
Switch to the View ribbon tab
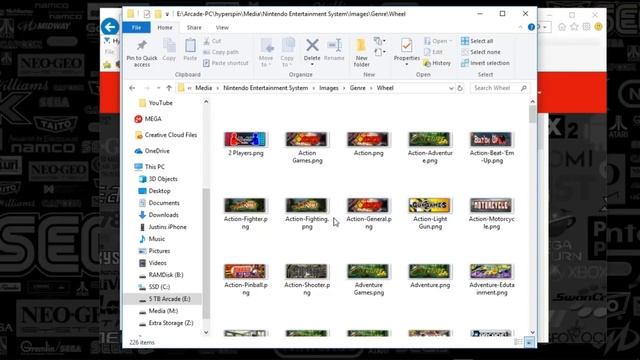[222, 28]
